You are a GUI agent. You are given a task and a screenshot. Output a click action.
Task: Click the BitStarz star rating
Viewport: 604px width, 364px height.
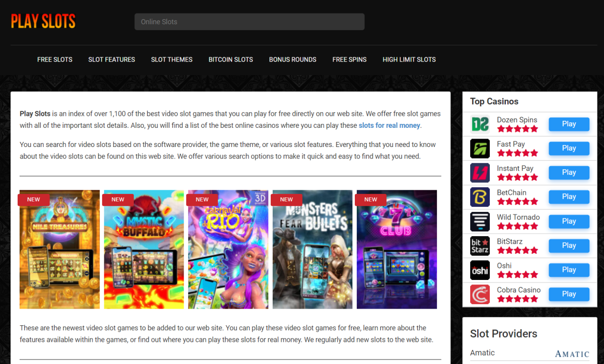(517, 250)
